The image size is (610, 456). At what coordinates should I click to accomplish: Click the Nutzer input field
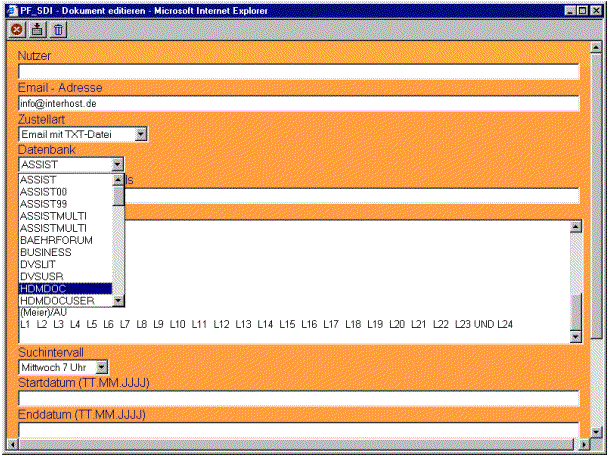click(298, 72)
